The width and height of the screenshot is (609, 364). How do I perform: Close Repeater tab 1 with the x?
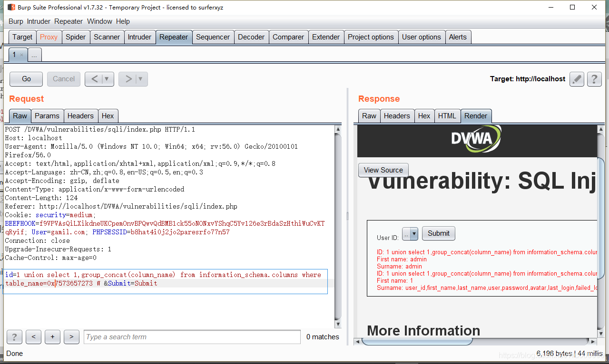pos(21,55)
